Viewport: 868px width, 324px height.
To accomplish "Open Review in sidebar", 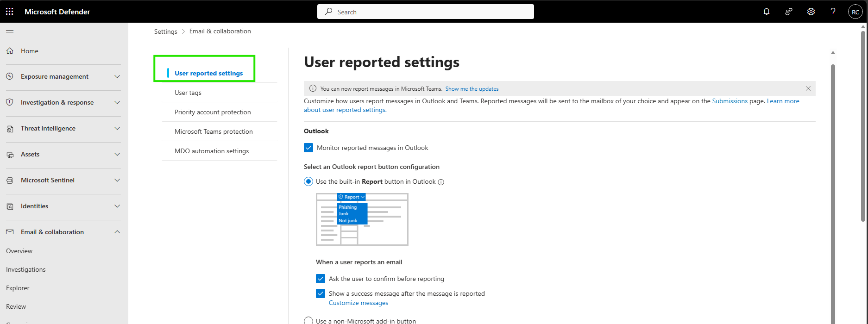I will [x=16, y=306].
